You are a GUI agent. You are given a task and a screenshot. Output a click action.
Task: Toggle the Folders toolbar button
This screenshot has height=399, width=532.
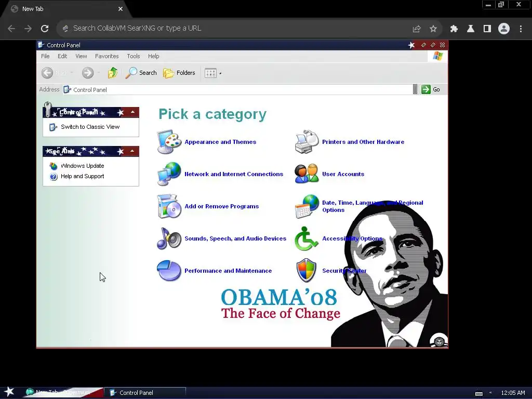179,73
